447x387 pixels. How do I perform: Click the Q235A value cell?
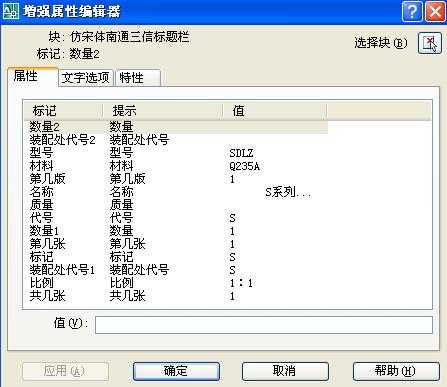245,166
